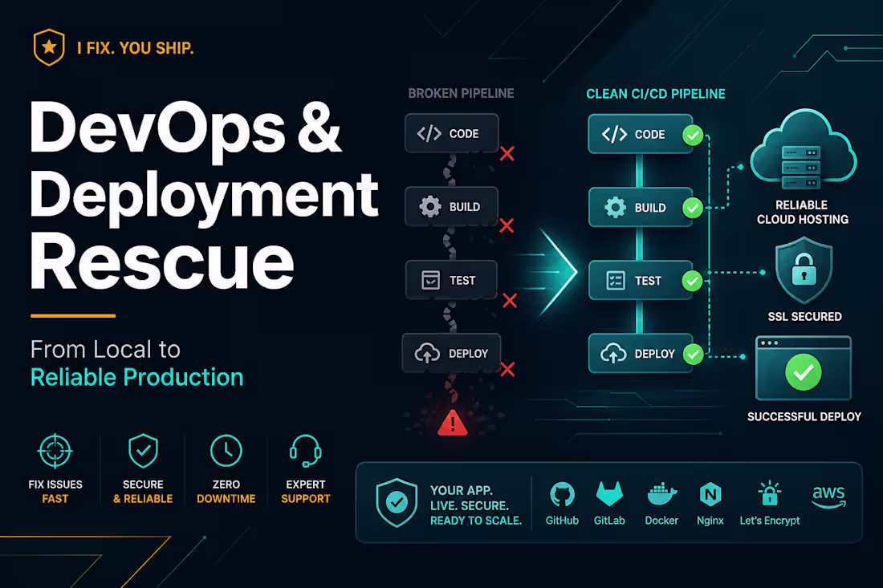Click the 'From Local to' text
Screen dimensions: 883x588
coord(105,350)
